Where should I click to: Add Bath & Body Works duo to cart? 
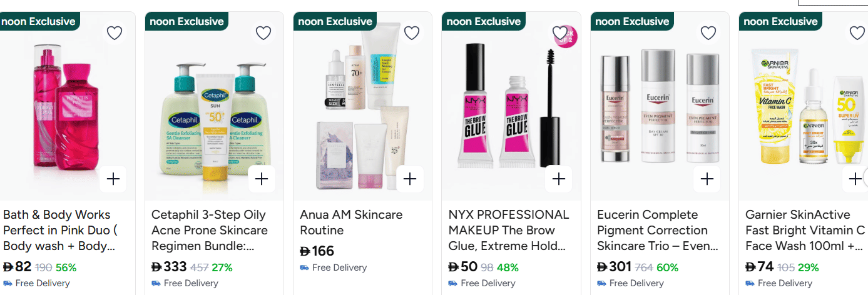coord(113,179)
